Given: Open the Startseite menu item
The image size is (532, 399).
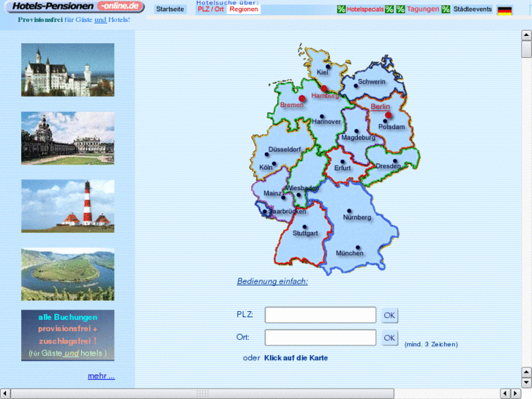Looking at the screenshot, I should [x=171, y=10].
